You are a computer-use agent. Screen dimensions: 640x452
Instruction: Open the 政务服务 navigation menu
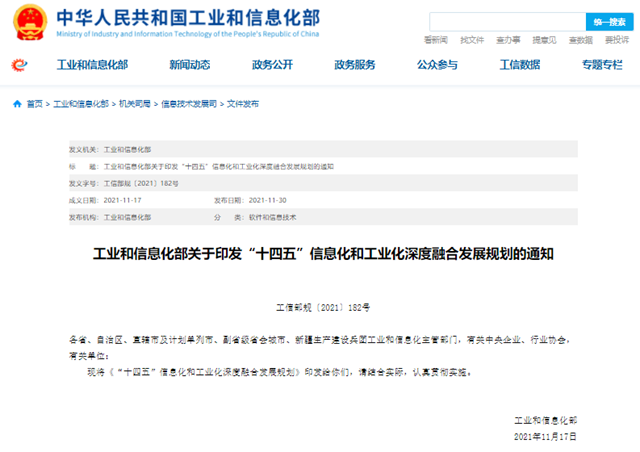[x=355, y=65]
